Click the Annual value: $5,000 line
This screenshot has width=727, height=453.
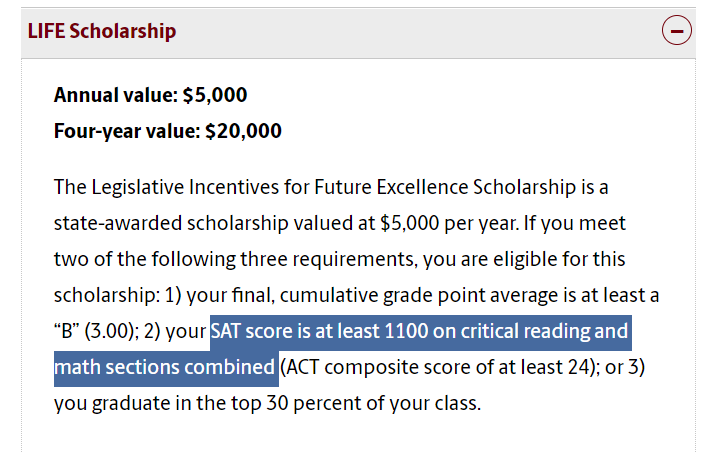[x=151, y=95]
